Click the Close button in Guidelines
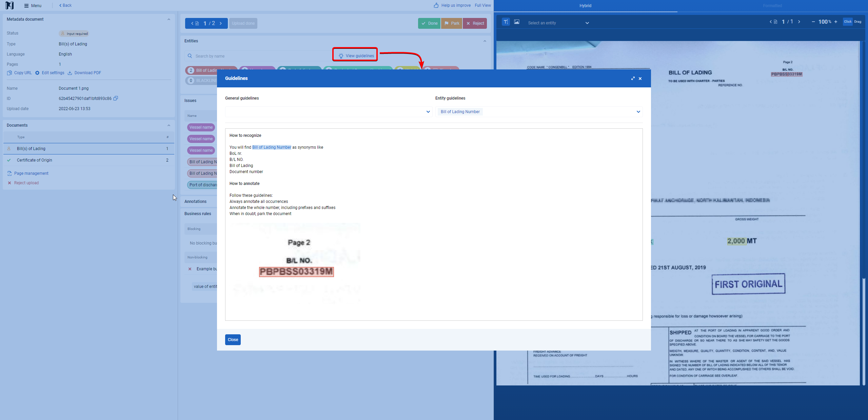Viewport: 868px width, 420px height. [x=233, y=340]
